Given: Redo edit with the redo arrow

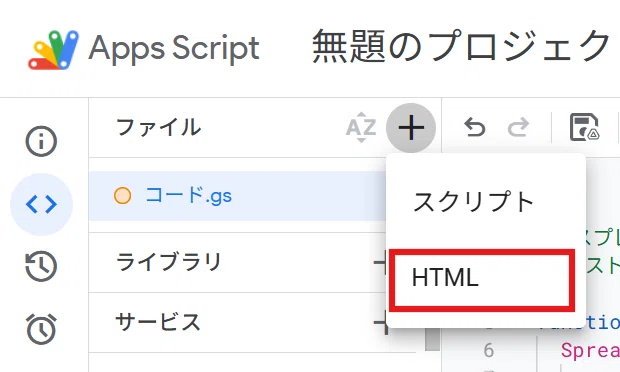Looking at the screenshot, I should (518, 127).
